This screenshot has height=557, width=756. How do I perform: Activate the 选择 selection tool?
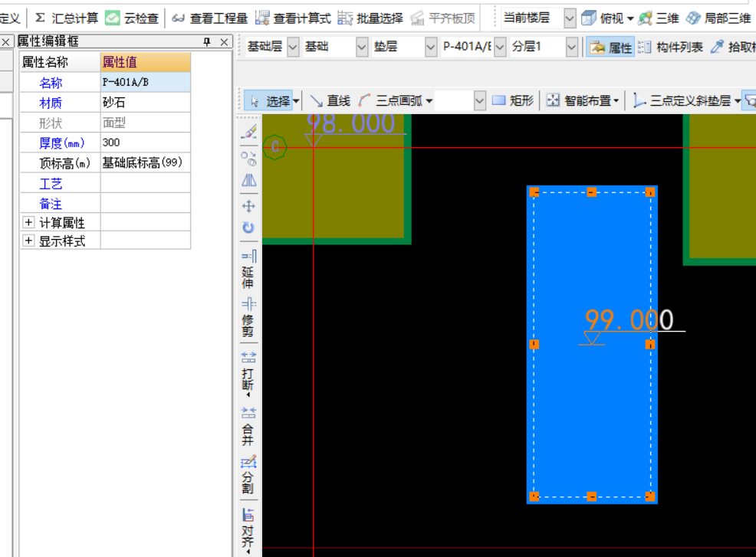tap(268, 100)
